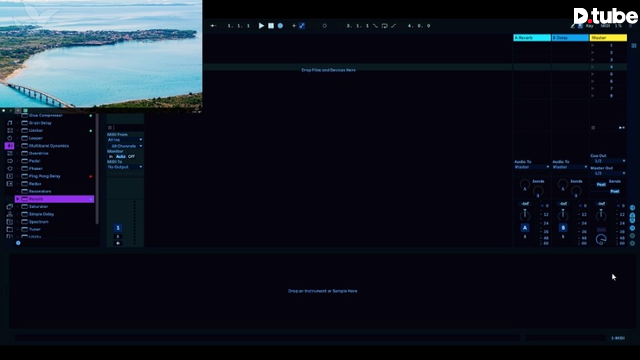Expand the Reverb device in the browser

[18, 199]
